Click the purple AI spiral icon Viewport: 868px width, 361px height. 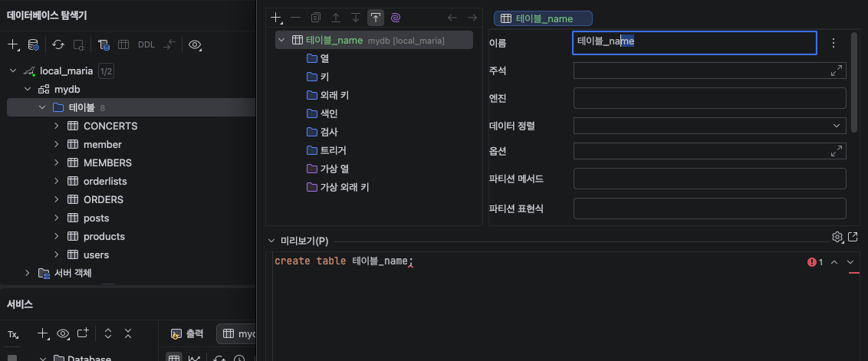pyautogui.click(x=395, y=18)
